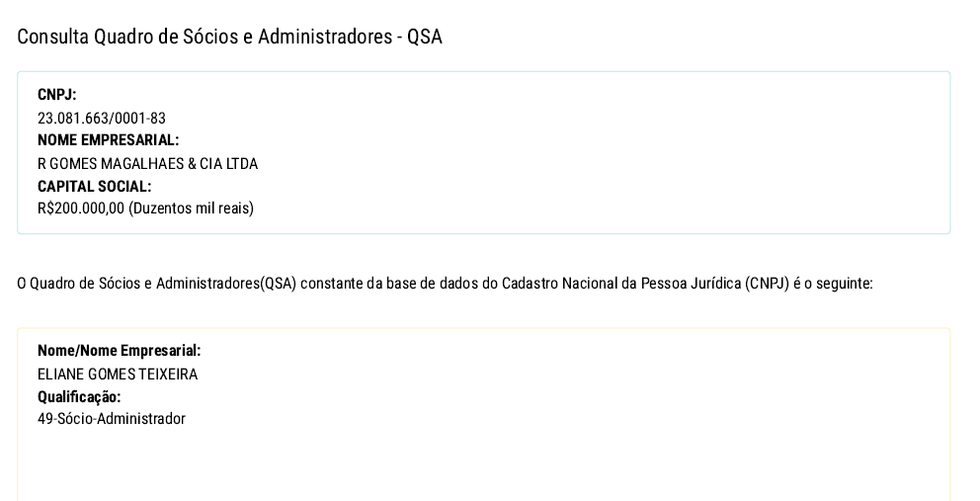
Task: Click the bold "CNPJ:" label
Action: pyautogui.click(x=56, y=95)
